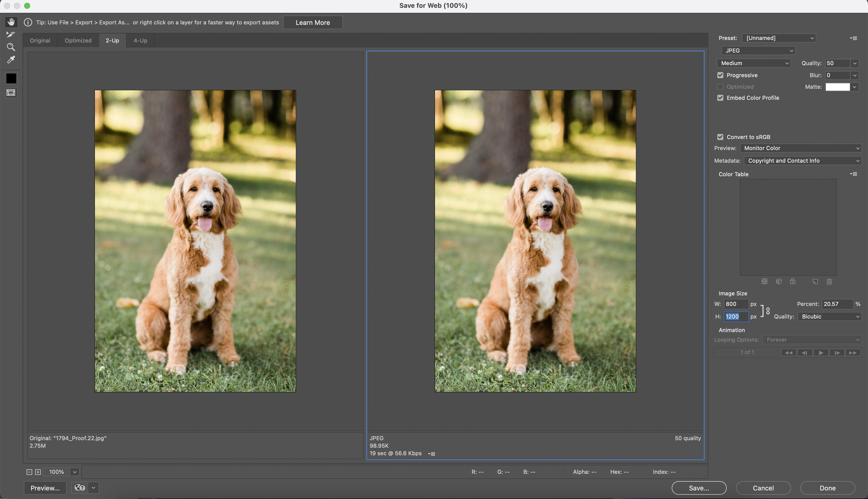This screenshot has height=499, width=868.
Task: Uncheck Embed Color Profile
Action: 720,98
